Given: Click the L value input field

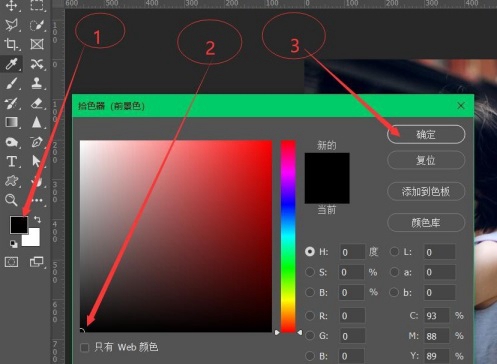Looking at the screenshot, I should coord(439,252).
